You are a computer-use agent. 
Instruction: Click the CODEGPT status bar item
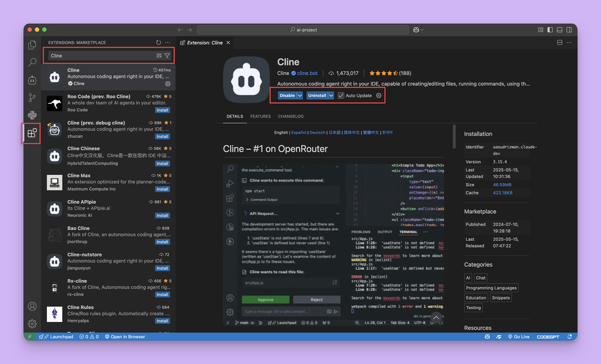[547, 336]
